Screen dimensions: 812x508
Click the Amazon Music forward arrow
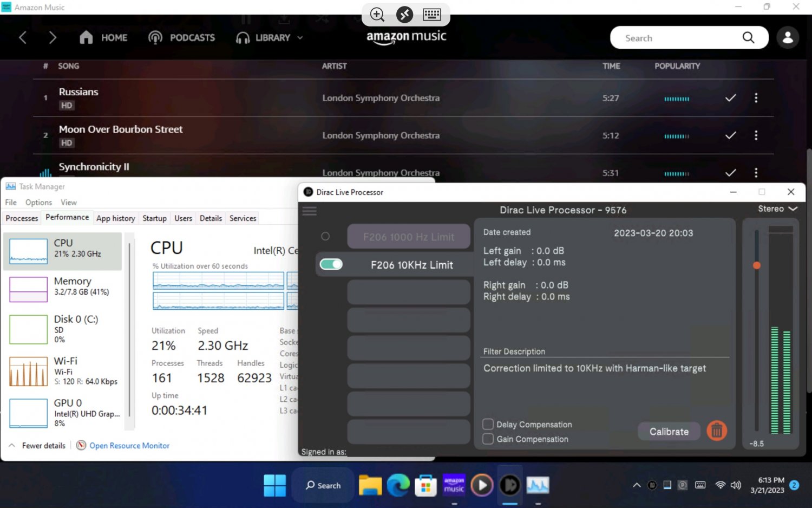[53, 37]
